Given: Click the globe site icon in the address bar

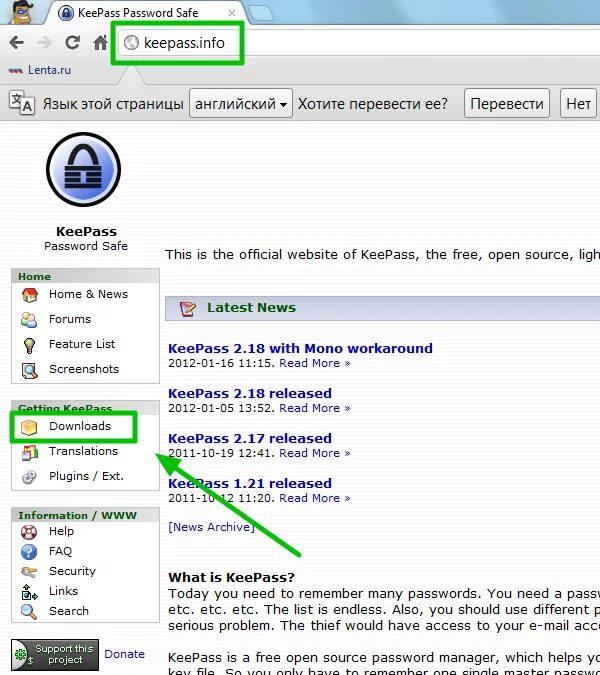Looking at the screenshot, I should pyautogui.click(x=131, y=43).
